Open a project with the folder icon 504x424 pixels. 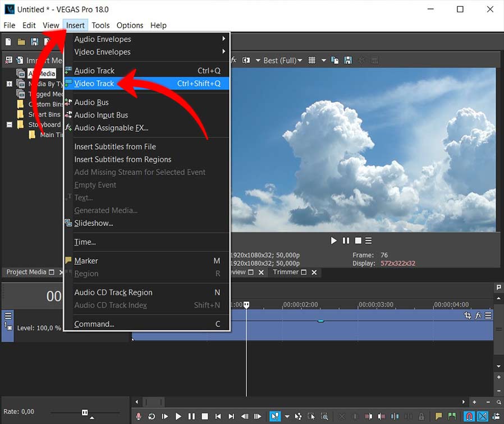point(21,42)
